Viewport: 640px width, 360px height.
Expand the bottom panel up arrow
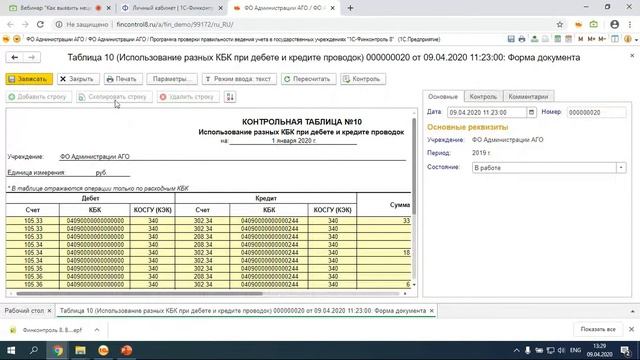632,311
